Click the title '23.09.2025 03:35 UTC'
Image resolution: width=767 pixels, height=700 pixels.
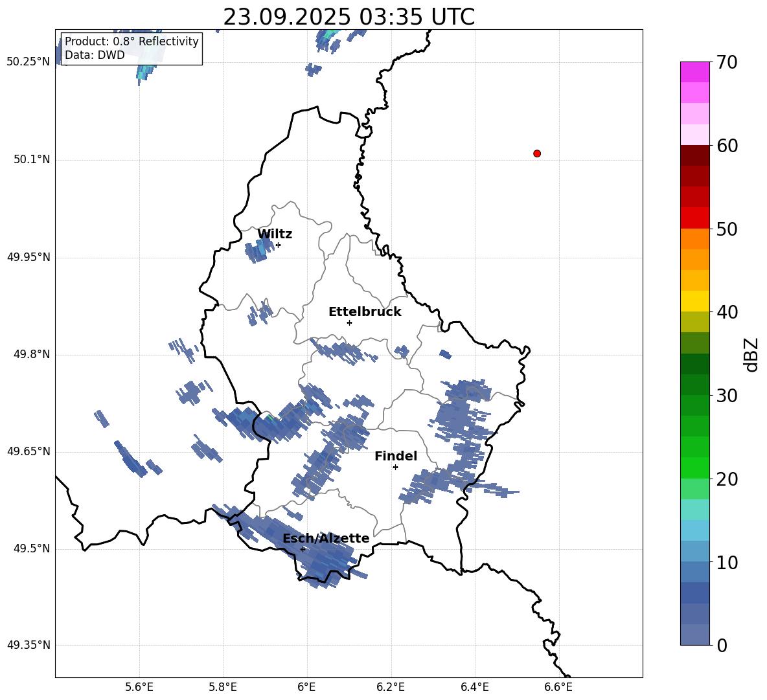tap(349, 17)
